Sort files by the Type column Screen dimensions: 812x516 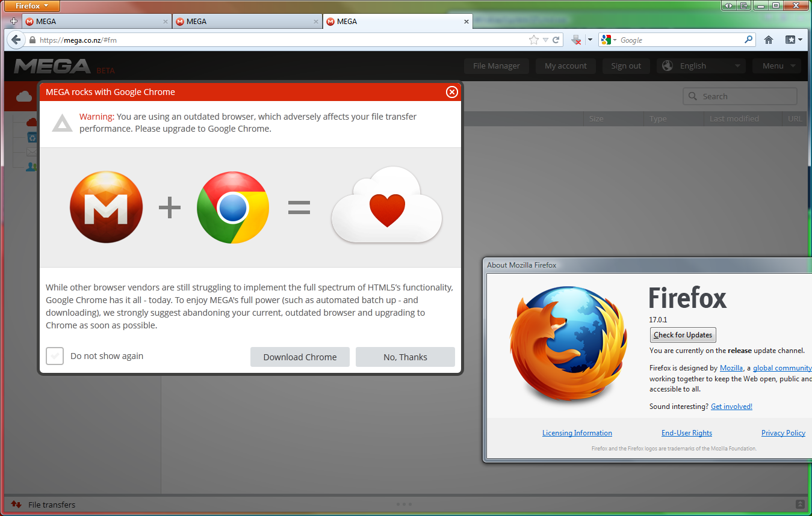point(674,118)
